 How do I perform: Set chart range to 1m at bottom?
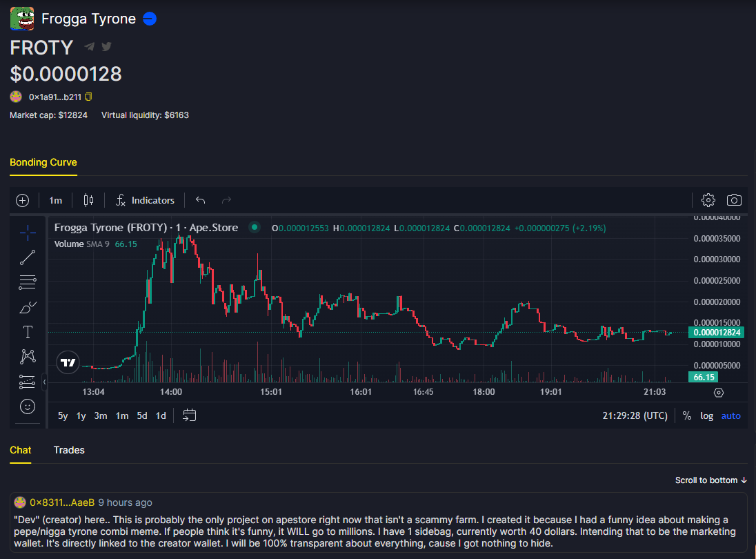122,415
